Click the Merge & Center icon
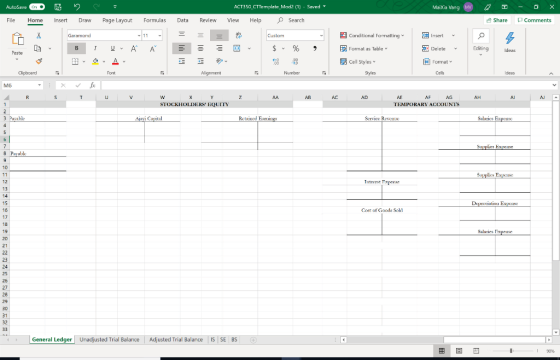Image resolution: width=560 pixels, height=360 pixels. (x=237, y=48)
